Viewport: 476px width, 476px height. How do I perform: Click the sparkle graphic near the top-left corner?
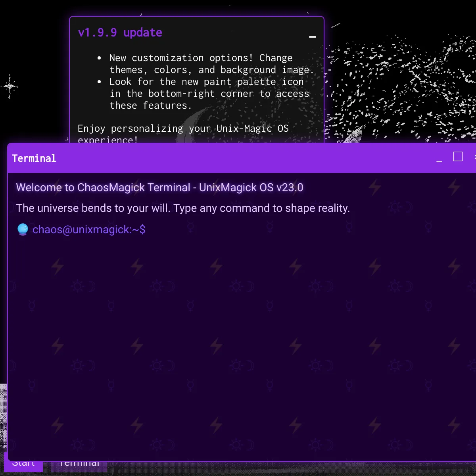[10, 87]
